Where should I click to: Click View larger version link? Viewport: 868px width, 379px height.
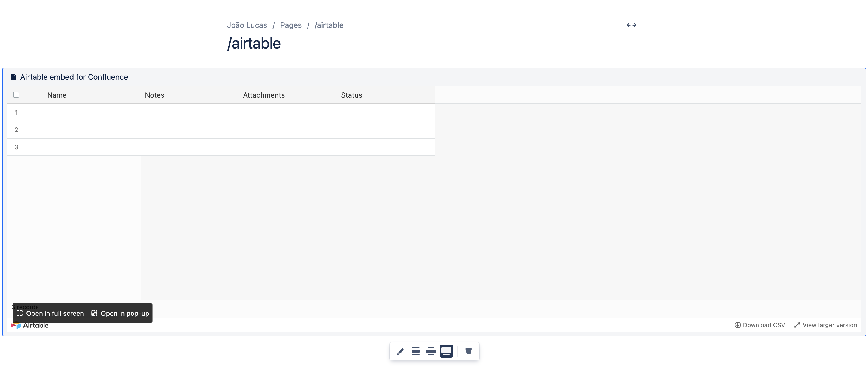pos(825,325)
